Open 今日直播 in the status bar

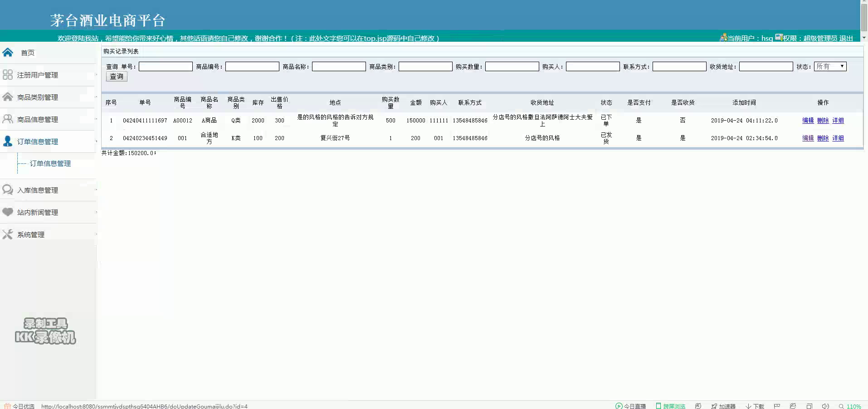(630, 406)
